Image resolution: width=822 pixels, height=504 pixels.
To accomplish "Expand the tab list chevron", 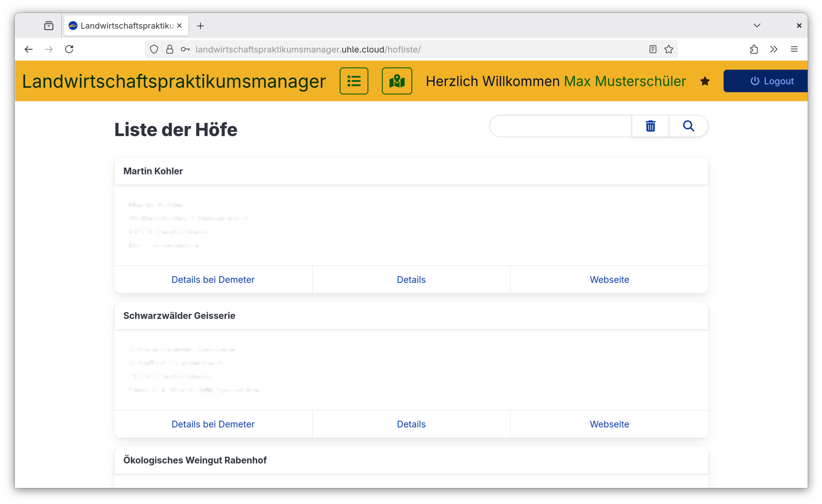I will click(757, 25).
